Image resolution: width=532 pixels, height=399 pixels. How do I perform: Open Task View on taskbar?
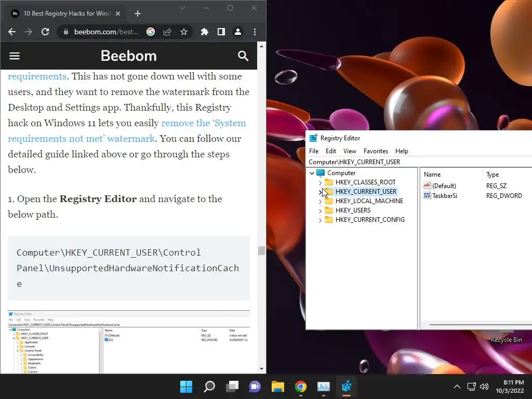coord(232,387)
